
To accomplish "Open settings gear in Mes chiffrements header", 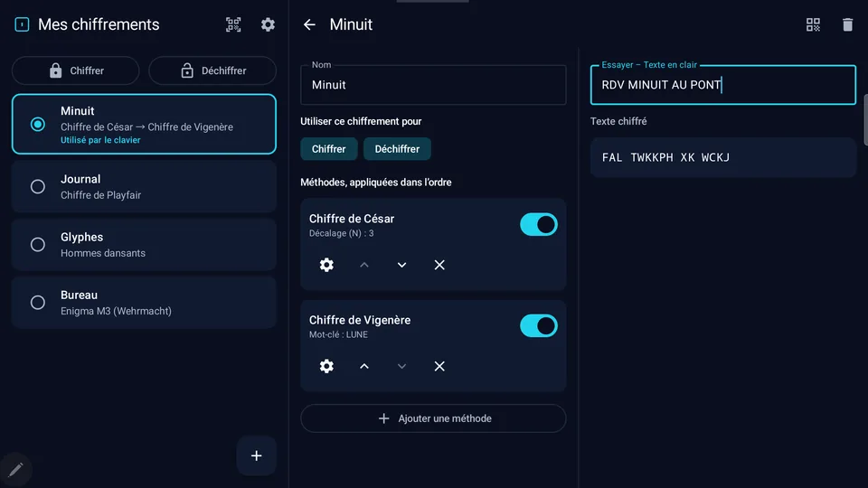I will [268, 24].
